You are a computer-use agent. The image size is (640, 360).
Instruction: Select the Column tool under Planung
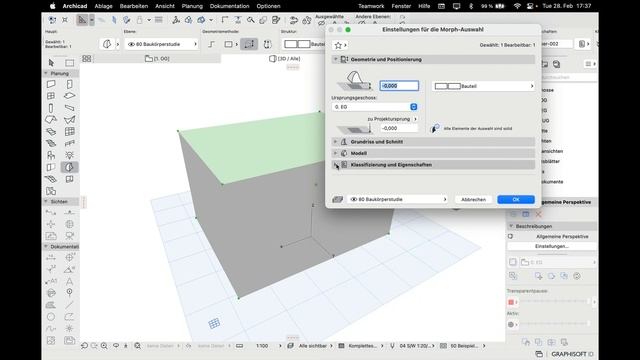tap(51, 108)
